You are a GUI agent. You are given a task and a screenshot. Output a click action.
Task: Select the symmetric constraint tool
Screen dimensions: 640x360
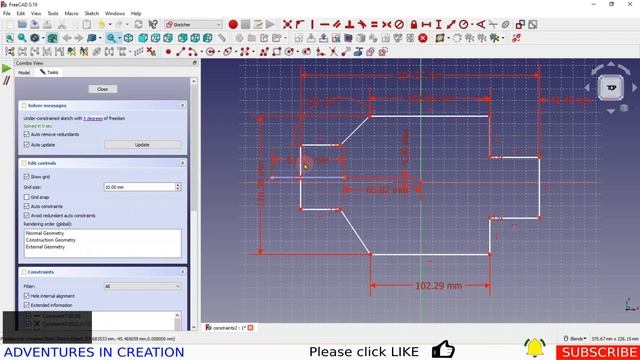[387, 24]
